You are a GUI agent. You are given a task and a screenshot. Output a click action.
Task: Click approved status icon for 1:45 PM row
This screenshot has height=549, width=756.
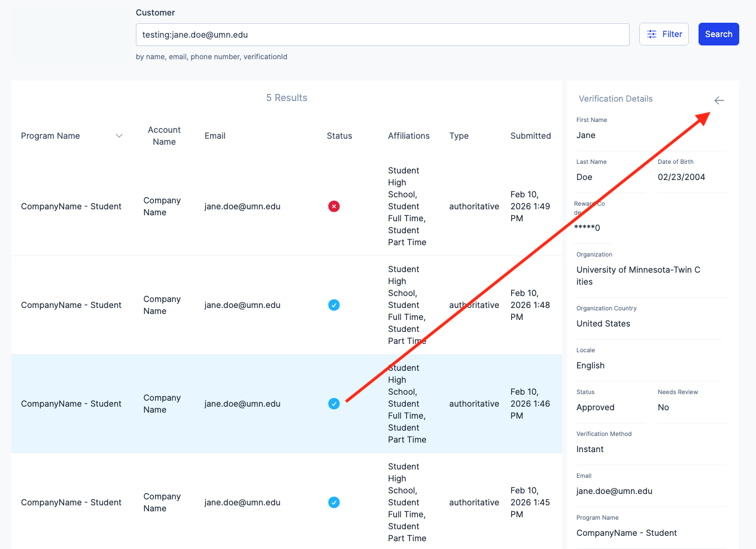334,502
